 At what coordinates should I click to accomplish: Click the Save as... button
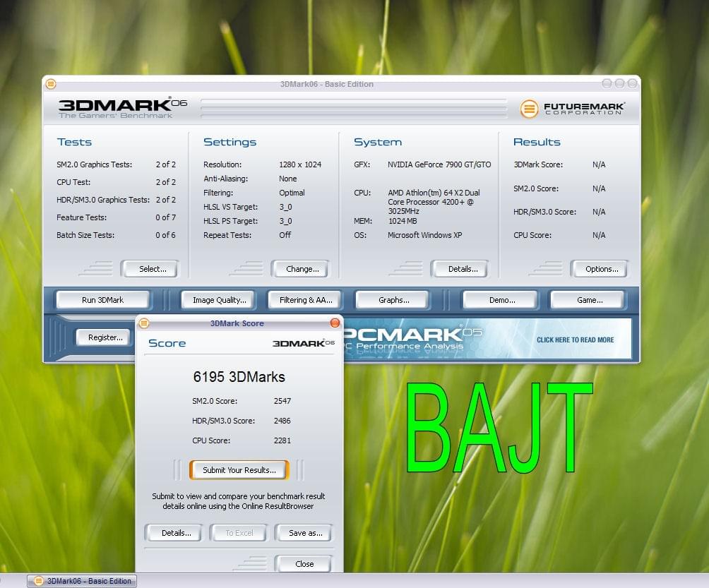pos(304,533)
